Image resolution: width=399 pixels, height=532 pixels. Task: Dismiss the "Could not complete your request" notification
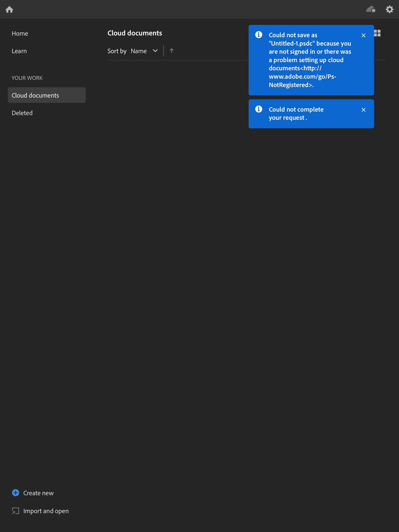(x=363, y=110)
